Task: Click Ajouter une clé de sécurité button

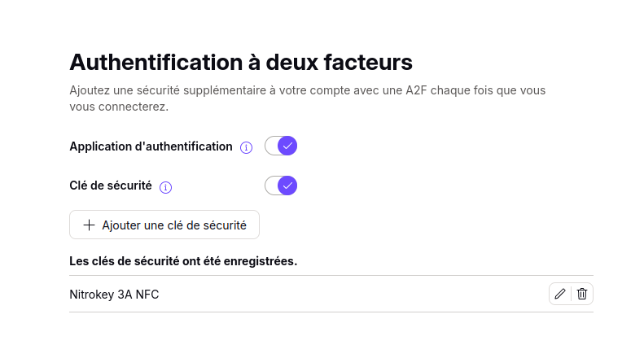Action: pos(164,225)
